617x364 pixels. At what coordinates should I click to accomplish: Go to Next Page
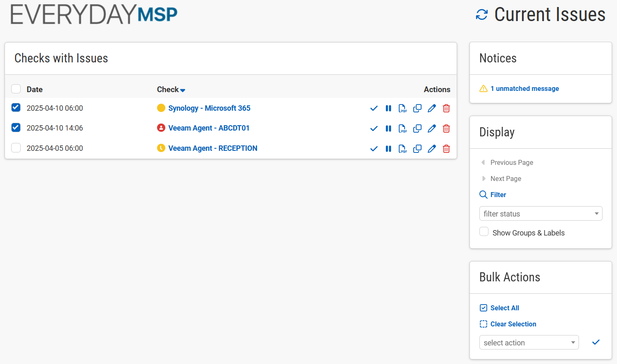[x=505, y=178]
